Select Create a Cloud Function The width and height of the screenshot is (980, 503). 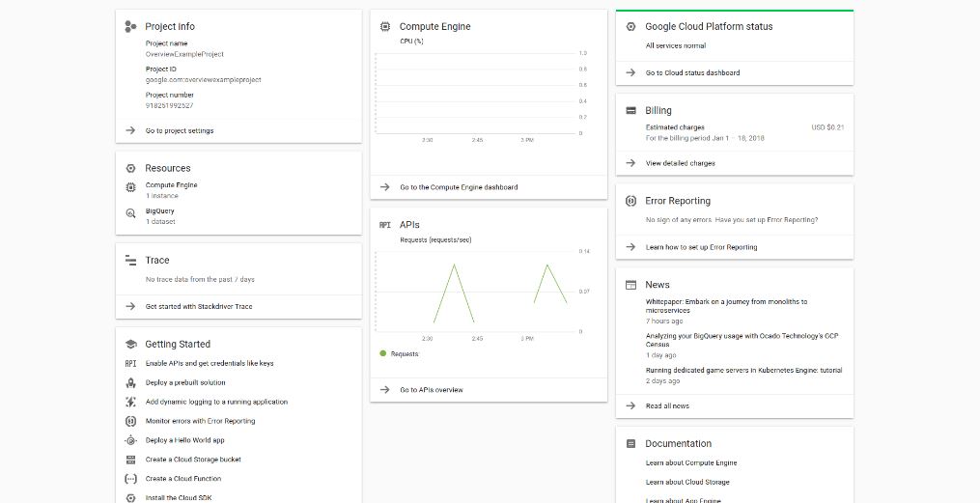(x=183, y=479)
